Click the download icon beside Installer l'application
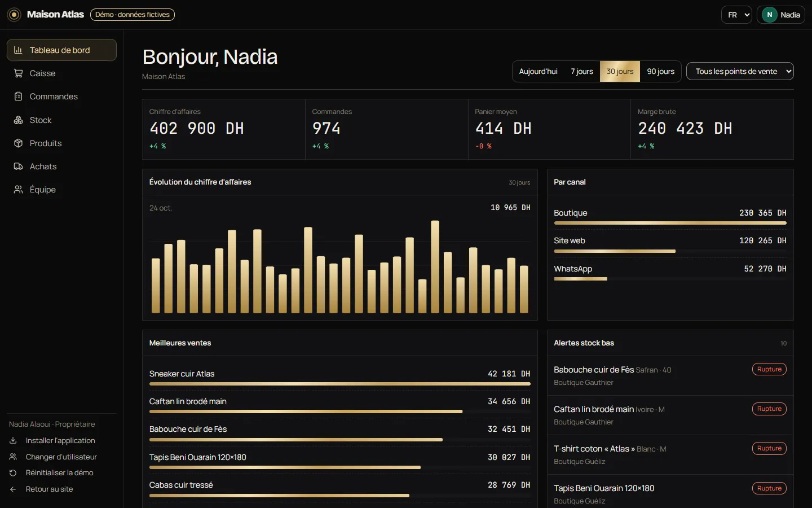 click(x=13, y=440)
